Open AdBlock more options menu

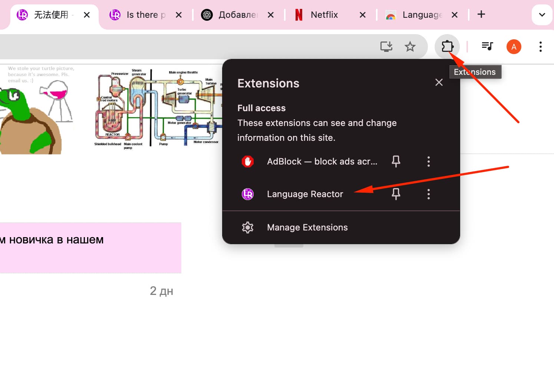click(x=429, y=162)
